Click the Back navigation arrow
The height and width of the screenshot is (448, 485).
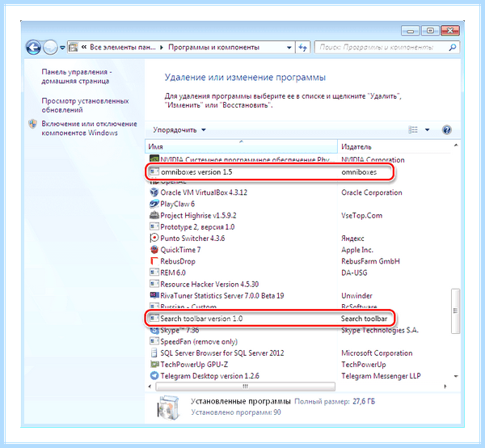pos(33,48)
